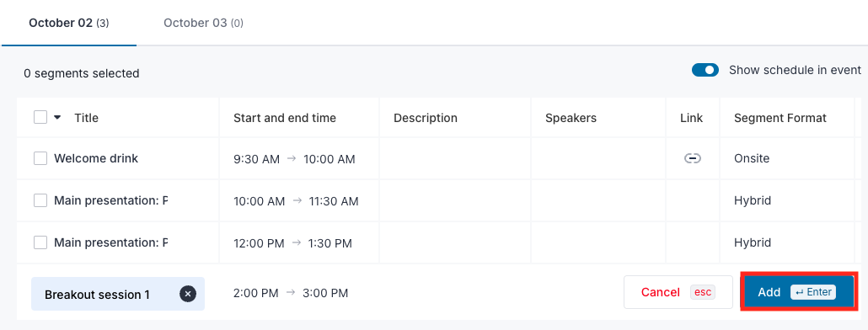
Task: Open the Welcome drink description cell
Action: [x=455, y=158]
